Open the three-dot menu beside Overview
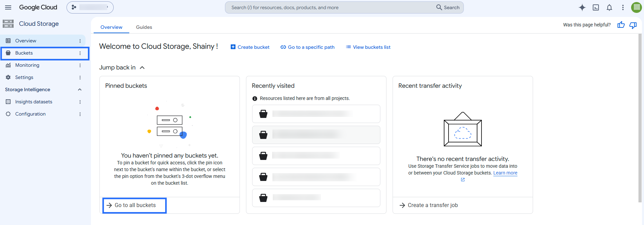This screenshot has width=644, height=225. (80, 41)
